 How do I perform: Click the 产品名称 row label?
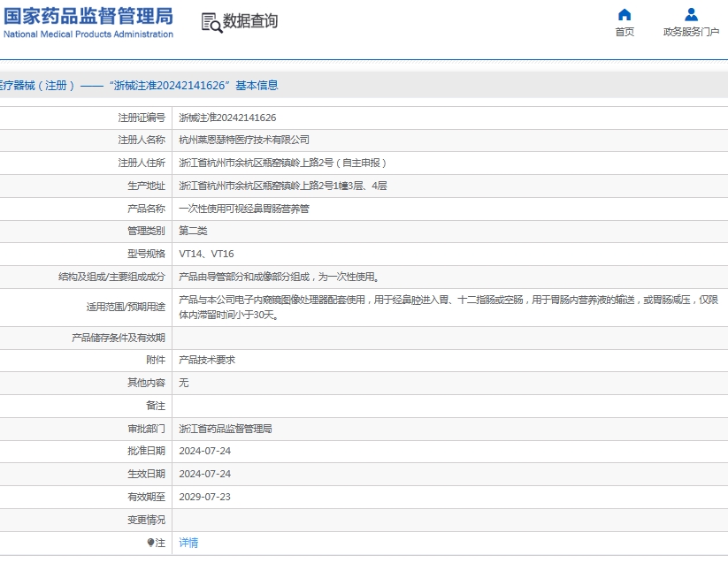click(x=146, y=209)
